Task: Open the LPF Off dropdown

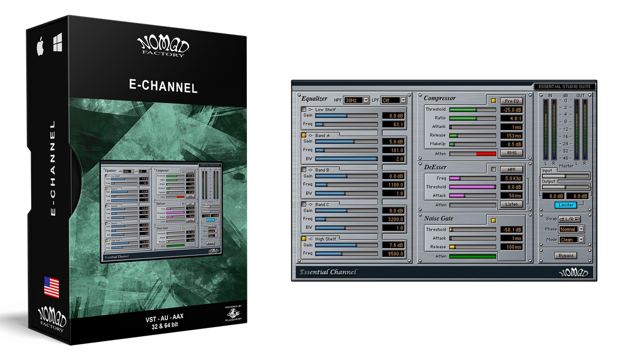Action: tap(394, 100)
